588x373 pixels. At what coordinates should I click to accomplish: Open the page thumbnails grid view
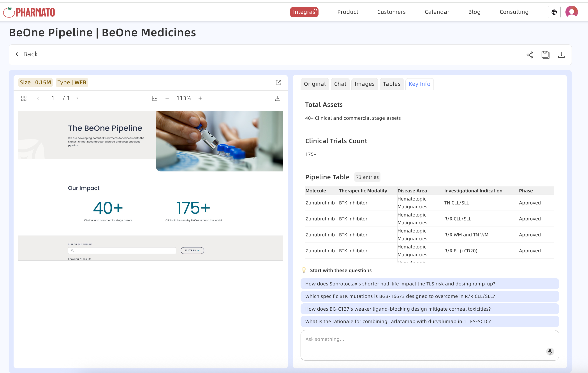[x=24, y=98]
